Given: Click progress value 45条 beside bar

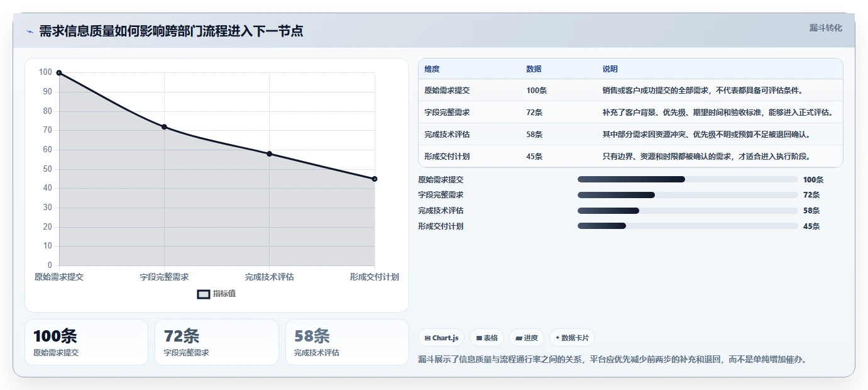Looking at the screenshot, I should point(811,226).
